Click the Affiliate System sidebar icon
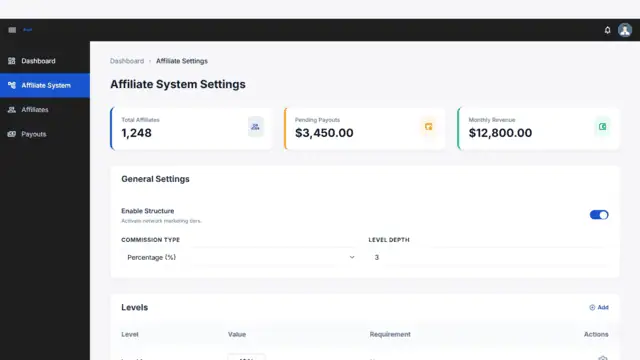 tap(11, 85)
